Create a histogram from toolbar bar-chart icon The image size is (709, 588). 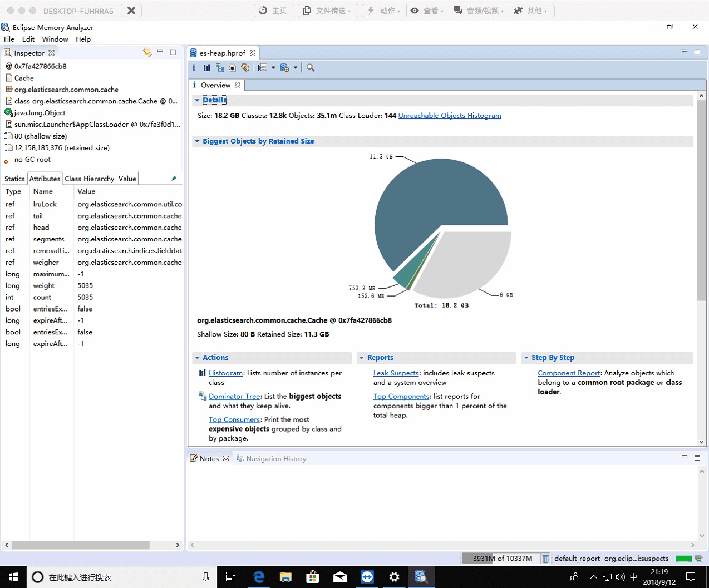(x=207, y=67)
